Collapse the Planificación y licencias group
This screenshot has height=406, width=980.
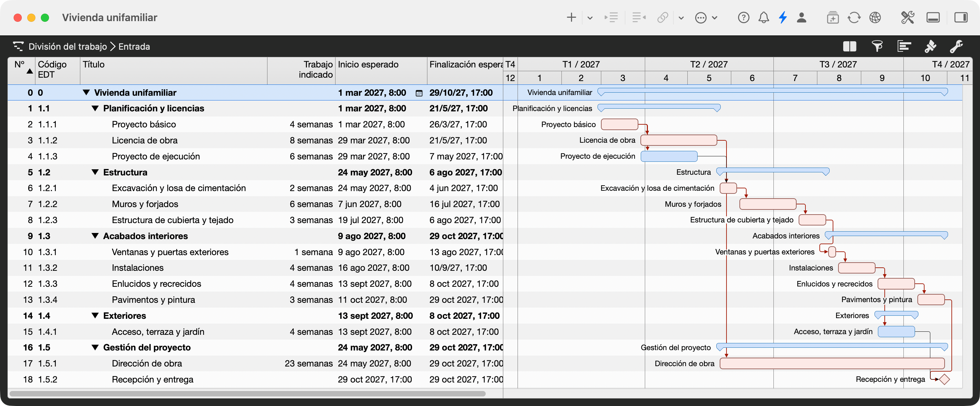tap(96, 109)
